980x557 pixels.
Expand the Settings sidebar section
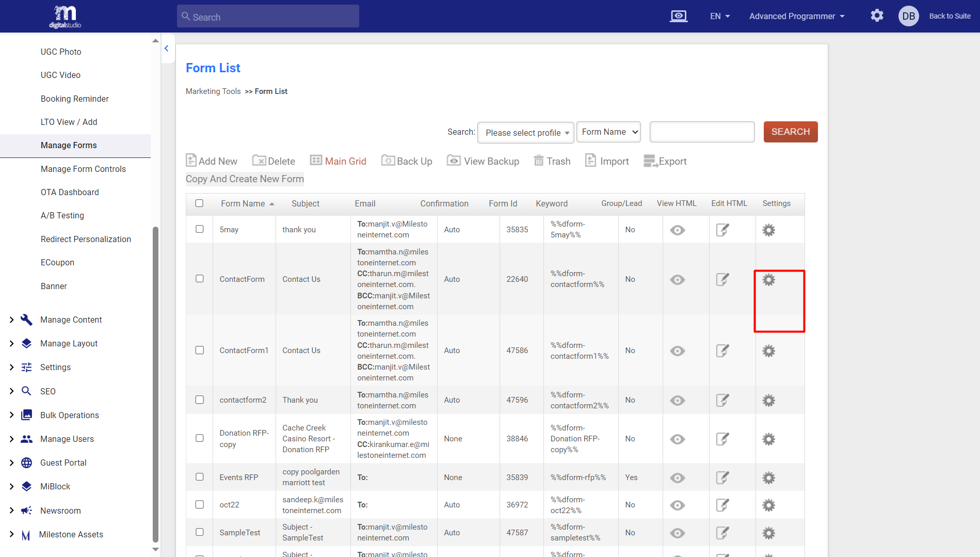[x=55, y=367]
